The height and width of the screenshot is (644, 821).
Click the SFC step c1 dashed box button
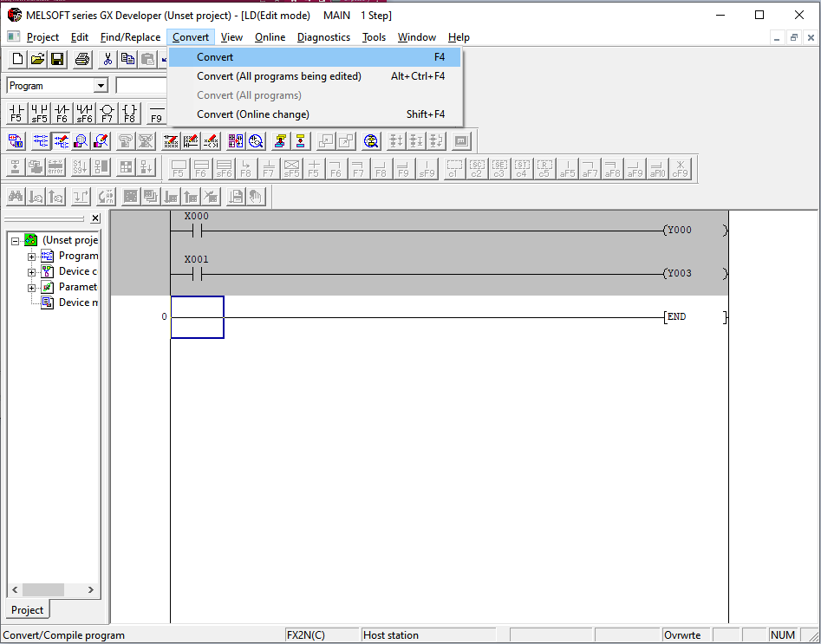coord(454,168)
